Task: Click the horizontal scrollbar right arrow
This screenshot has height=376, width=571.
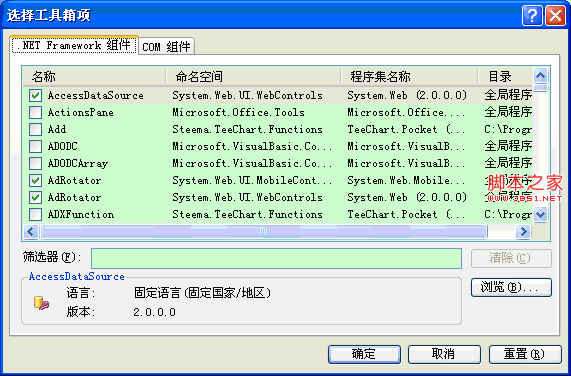Action: [523, 231]
